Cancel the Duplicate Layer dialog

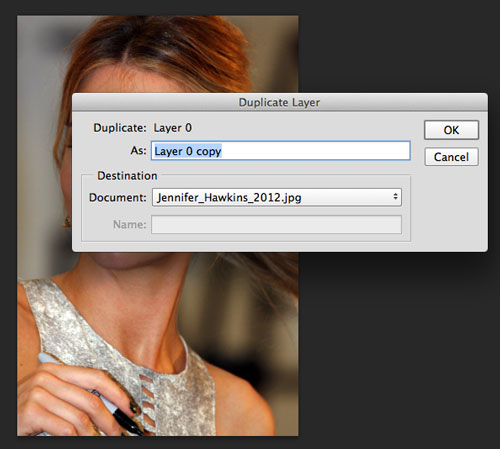pos(451,157)
